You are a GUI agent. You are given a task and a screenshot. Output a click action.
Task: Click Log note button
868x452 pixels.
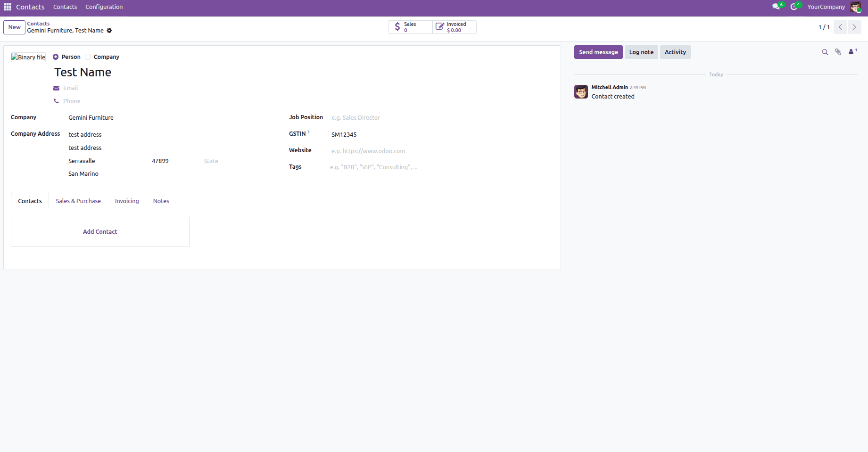coord(641,52)
